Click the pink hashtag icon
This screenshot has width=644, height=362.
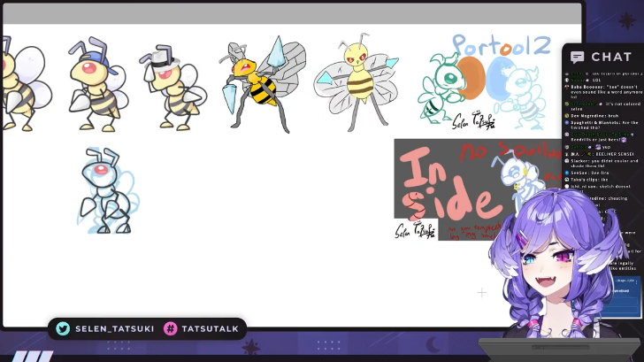coord(170,328)
